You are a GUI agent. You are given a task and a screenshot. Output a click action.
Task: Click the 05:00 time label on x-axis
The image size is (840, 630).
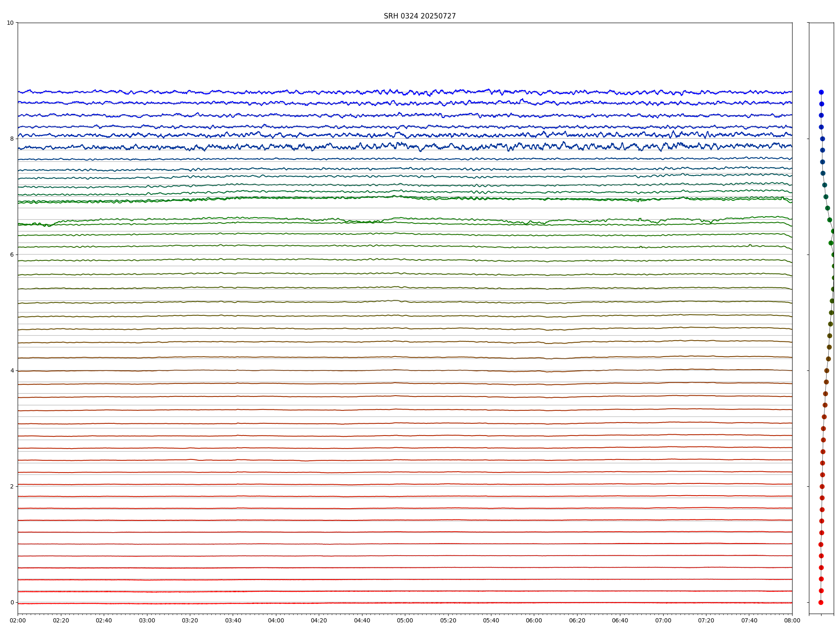coord(405,620)
